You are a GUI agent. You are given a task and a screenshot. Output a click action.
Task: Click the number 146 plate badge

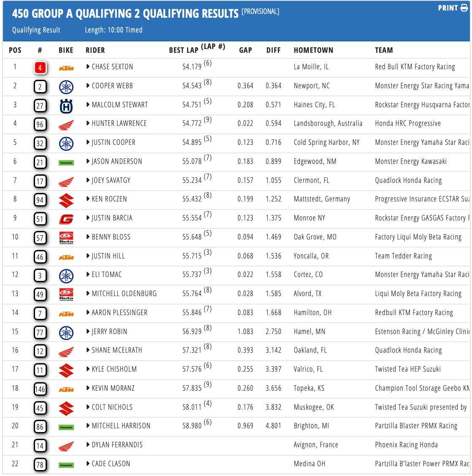40,389
